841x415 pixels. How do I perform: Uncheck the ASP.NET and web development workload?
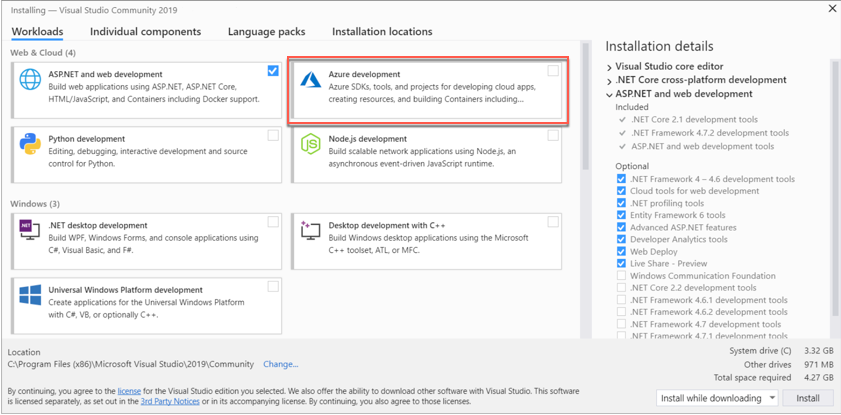273,71
